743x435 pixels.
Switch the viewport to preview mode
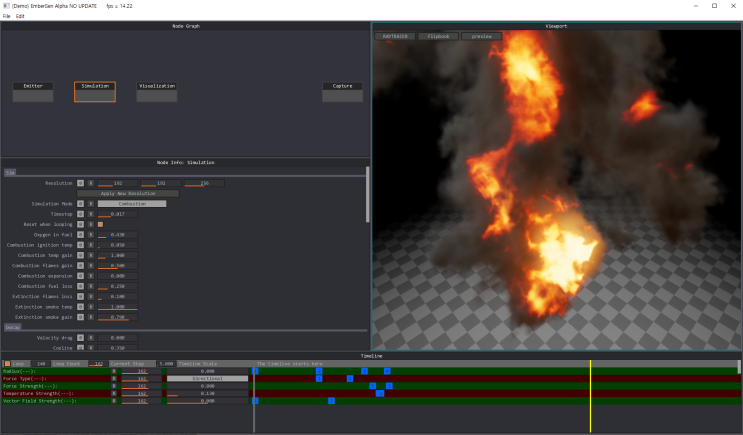click(x=481, y=36)
